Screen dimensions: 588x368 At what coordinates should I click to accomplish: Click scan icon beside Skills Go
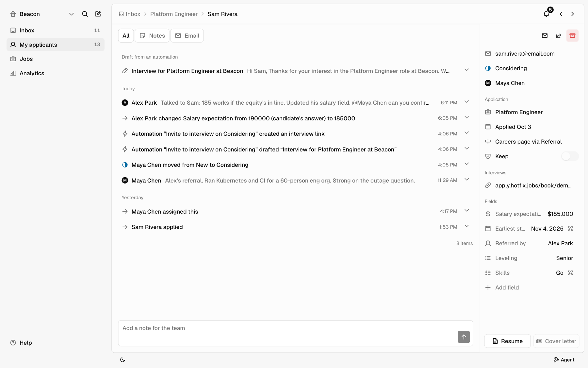pos(570,273)
